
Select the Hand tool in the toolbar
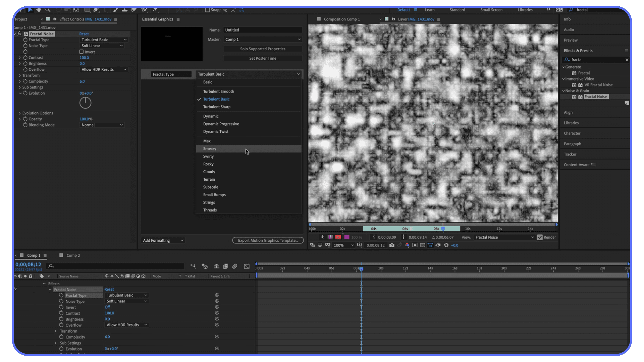pos(39,10)
